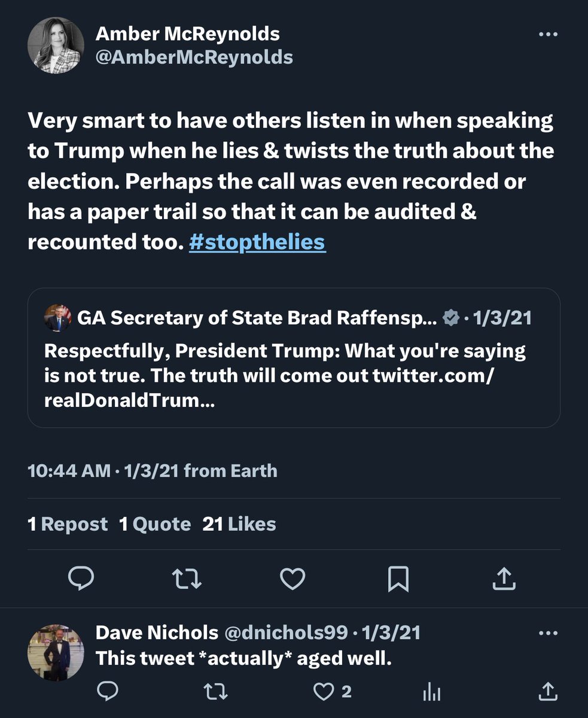Like the main tweet with heart icon
The image size is (588, 718).
[x=293, y=578]
